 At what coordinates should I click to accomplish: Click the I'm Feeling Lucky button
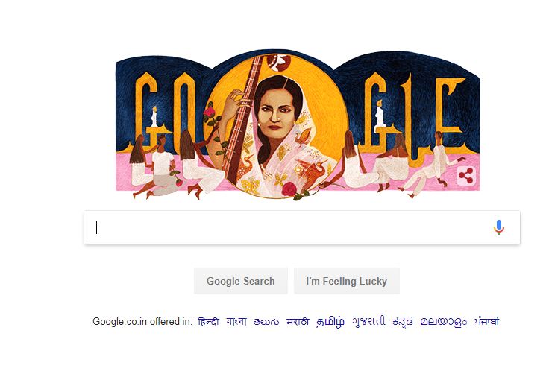(x=347, y=281)
